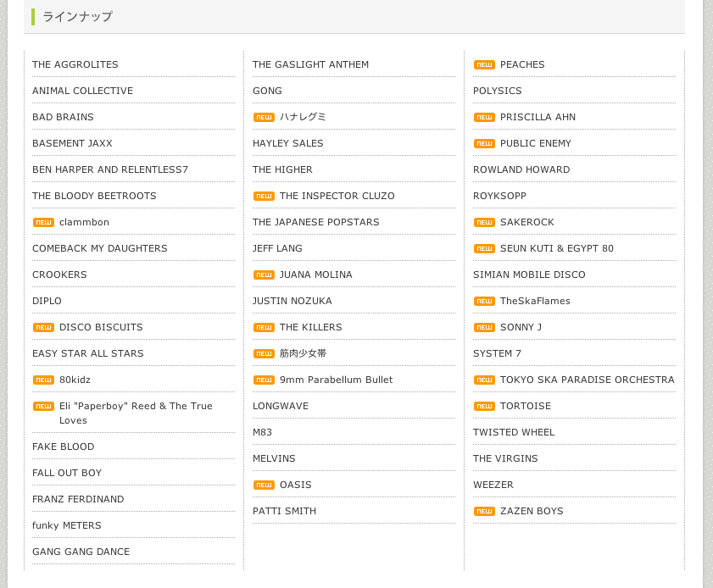Screen dimensions: 713x588
Task: Select the new badge beside THE INSPECTOR CLUZO
Action: pos(264,196)
